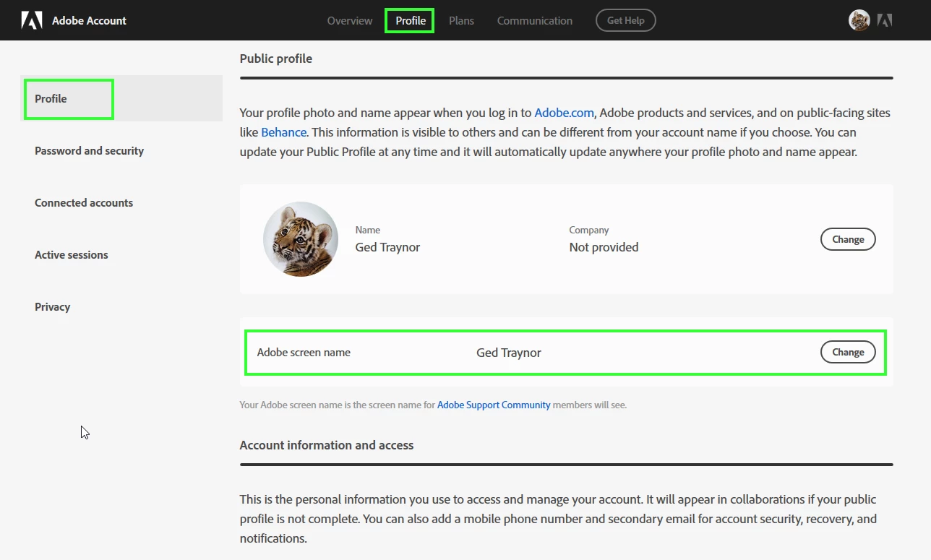
Task: Select Profile in the sidebar
Action: [121, 98]
